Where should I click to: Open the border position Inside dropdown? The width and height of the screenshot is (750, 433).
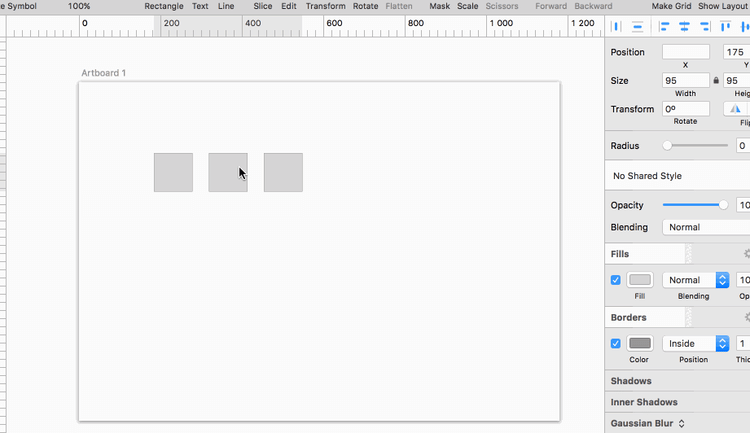point(695,343)
